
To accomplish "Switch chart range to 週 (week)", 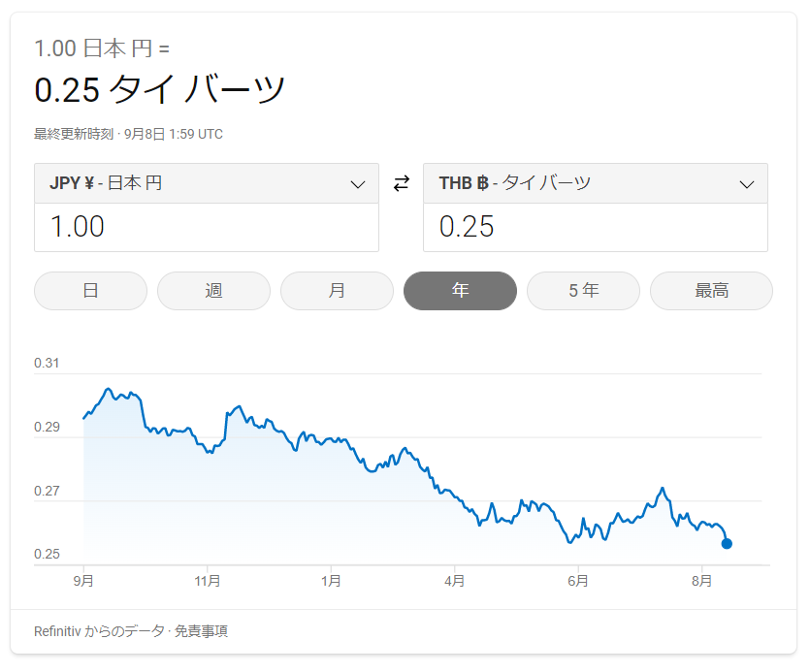I will click(x=213, y=291).
